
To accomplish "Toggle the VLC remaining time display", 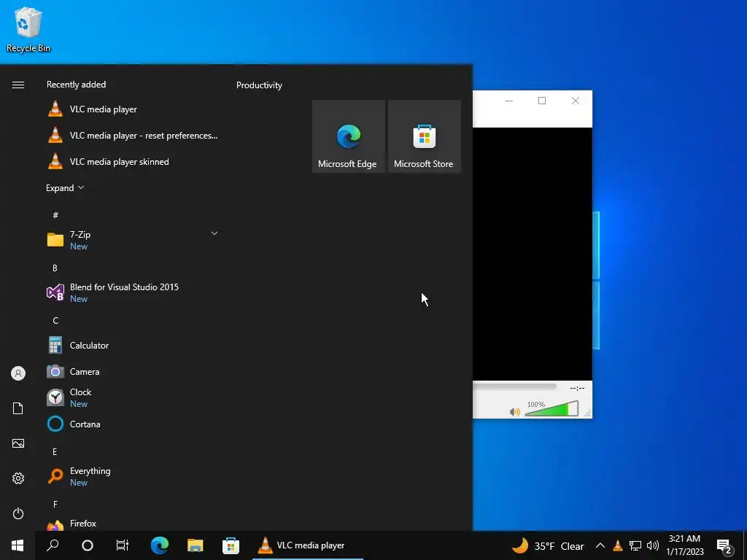I will [x=577, y=388].
